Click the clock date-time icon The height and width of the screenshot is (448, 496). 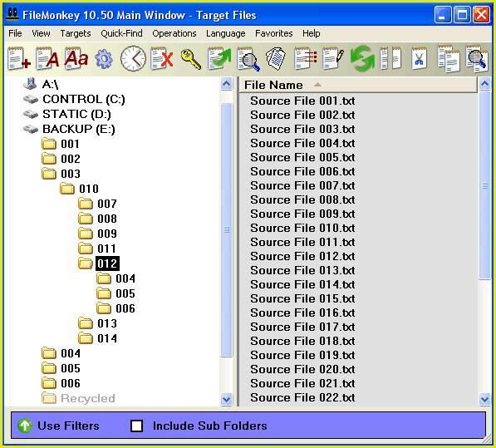133,58
